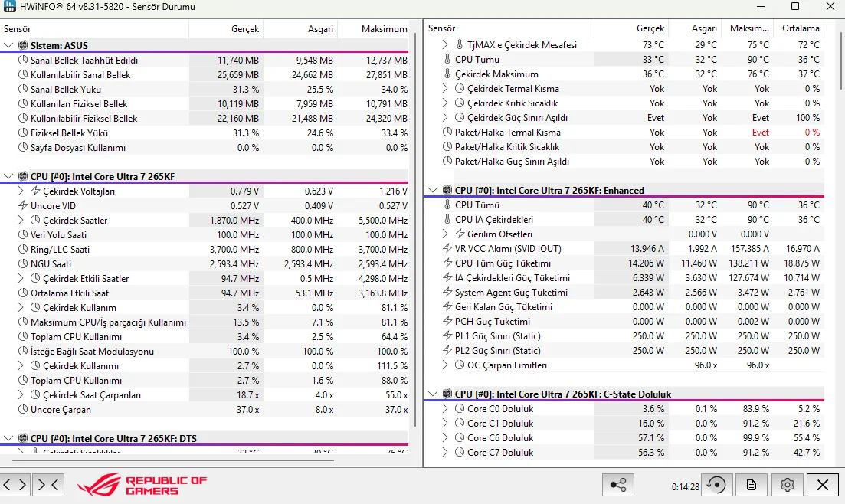Click the left pane vertical scrollbar
Viewport: 845px width, 504px height.
415,229
